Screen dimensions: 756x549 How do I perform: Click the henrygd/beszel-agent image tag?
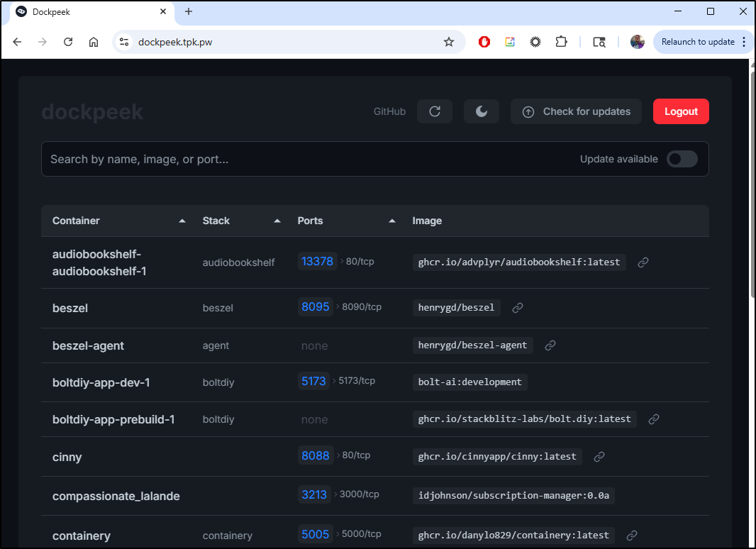[x=472, y=345]
